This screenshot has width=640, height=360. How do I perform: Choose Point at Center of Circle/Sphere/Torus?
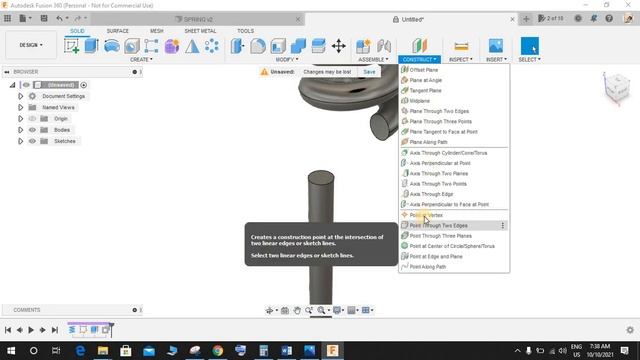(454, 246)
